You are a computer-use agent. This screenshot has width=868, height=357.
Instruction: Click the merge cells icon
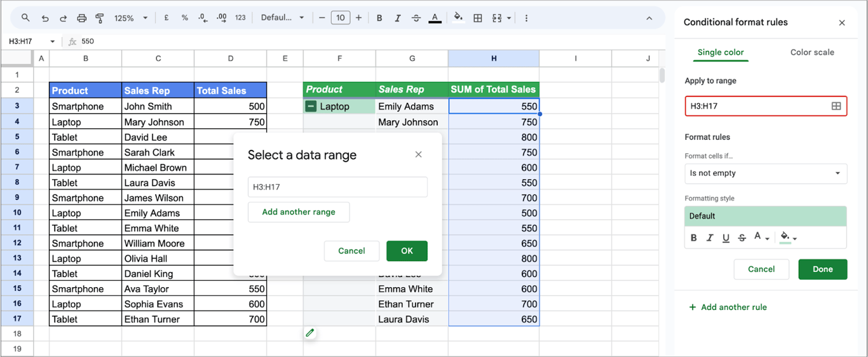497,18
